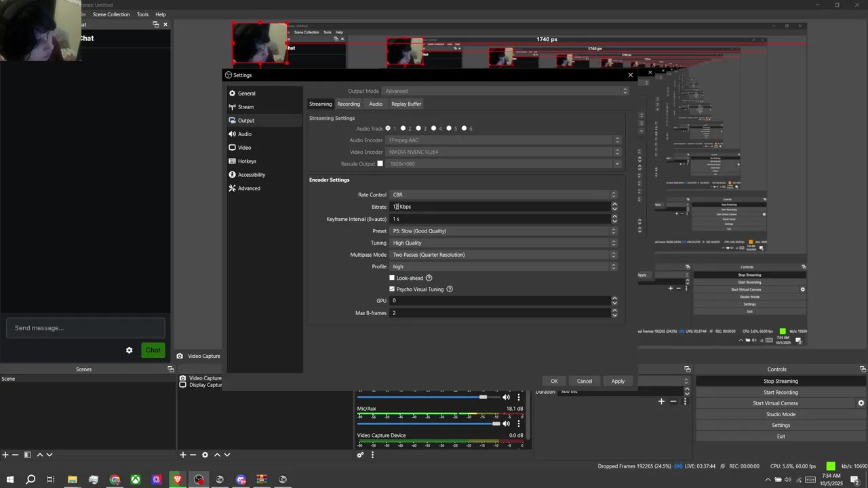868x488 pixels.
Task: Click the green Chat send button
Action: pyautogui.click(x=153, y=350)
